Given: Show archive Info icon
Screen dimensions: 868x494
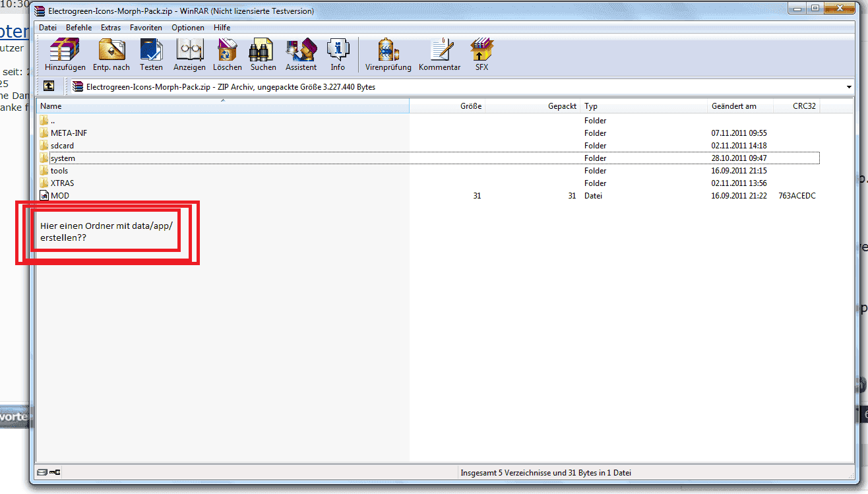Looking at the screenshot, I should (338, 55).
